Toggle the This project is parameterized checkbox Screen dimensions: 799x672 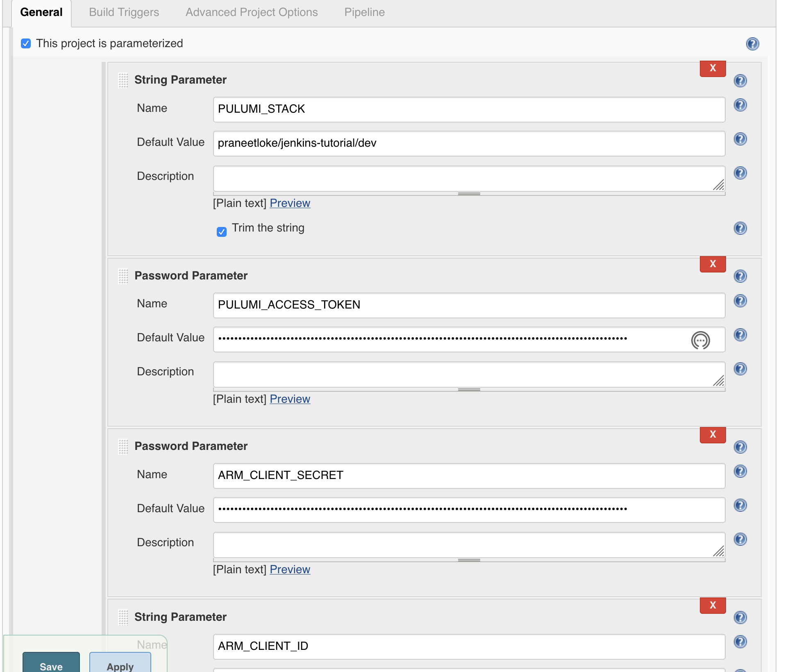pos(25,43)
